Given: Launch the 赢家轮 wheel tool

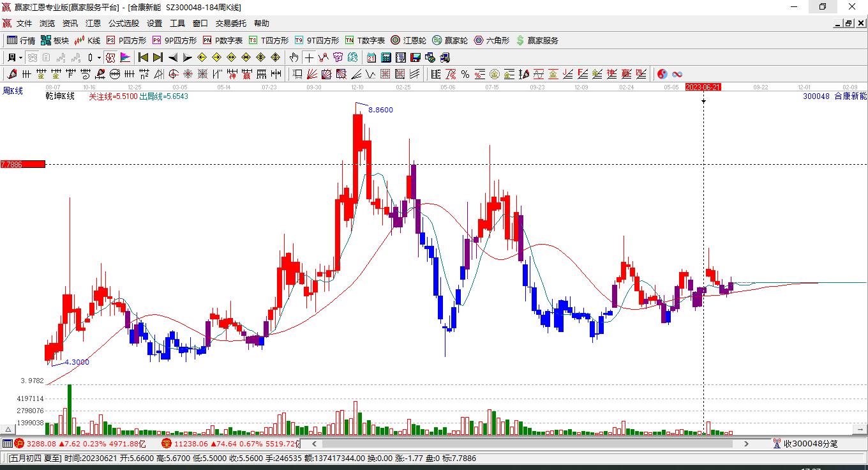Looking at the screenshot, I should 450,40.
